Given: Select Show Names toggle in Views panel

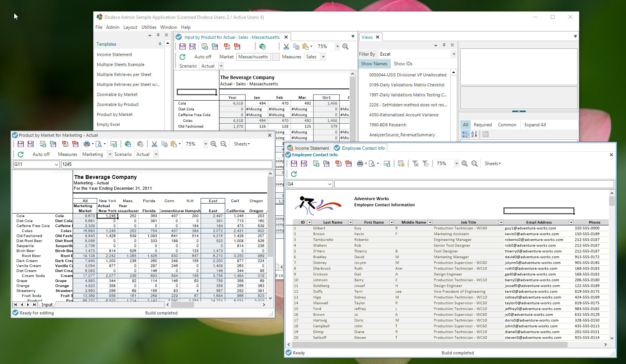Looking at the screenshot, I should (374, 64).
